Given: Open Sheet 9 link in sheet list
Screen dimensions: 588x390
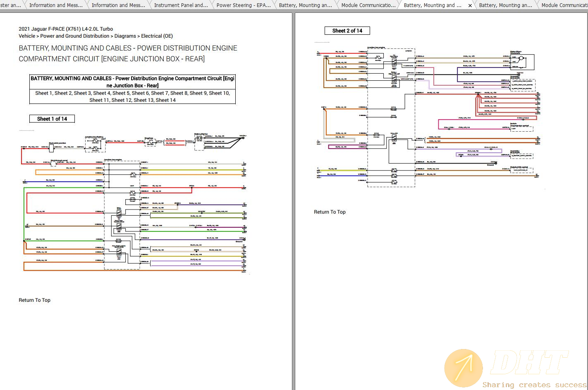Looking at the screenshot, I should click(x=198, y=93).
